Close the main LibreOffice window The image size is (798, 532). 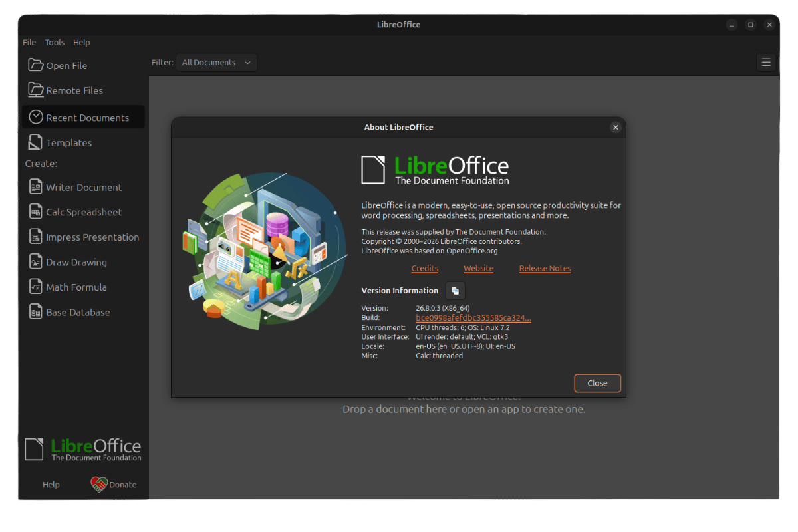(x=769, y=25)
